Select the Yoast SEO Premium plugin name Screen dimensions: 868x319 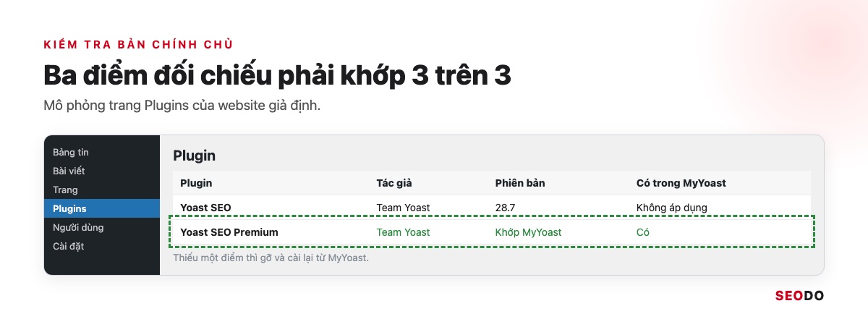(229, 232)
